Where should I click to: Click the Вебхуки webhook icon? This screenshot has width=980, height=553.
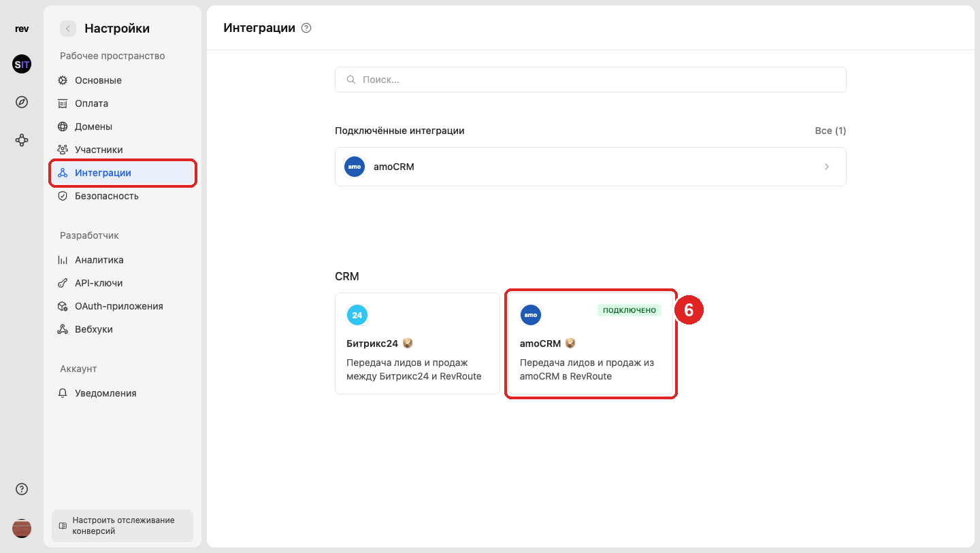[63, 329]
